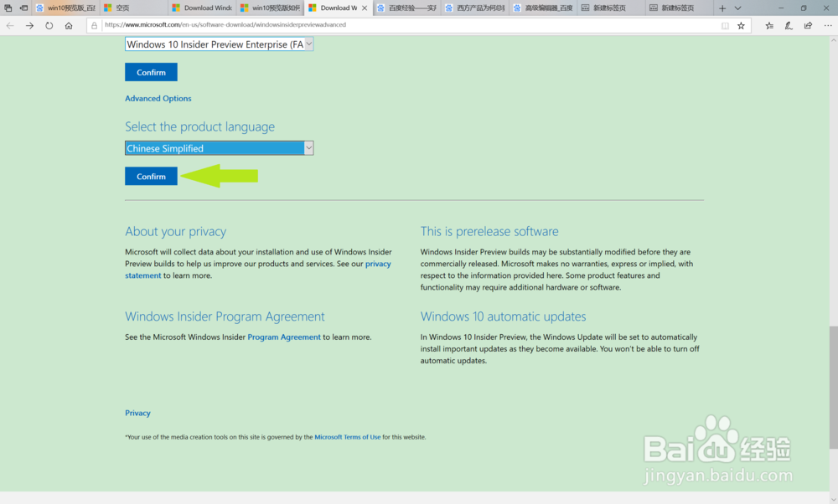Screen dimensions: 838x504
Task: Open the Favorites hub icon
Action: (x=769, y=26)
